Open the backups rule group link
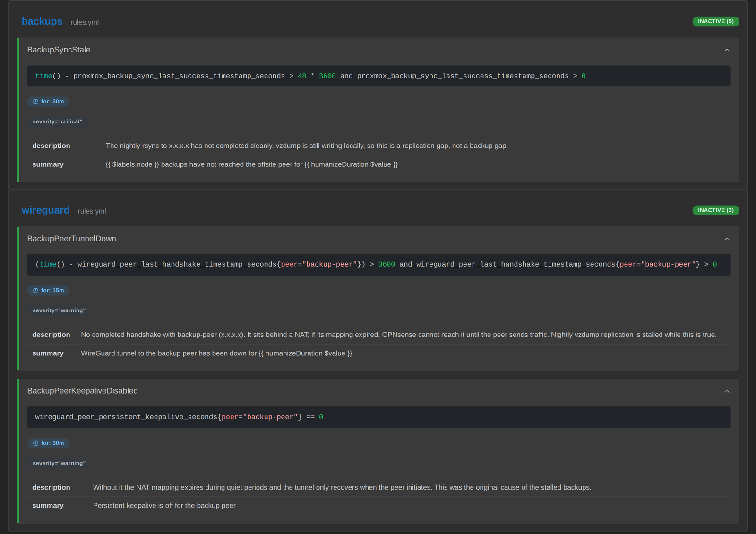The height and width of the screenshot is (534, 756). 42,21
